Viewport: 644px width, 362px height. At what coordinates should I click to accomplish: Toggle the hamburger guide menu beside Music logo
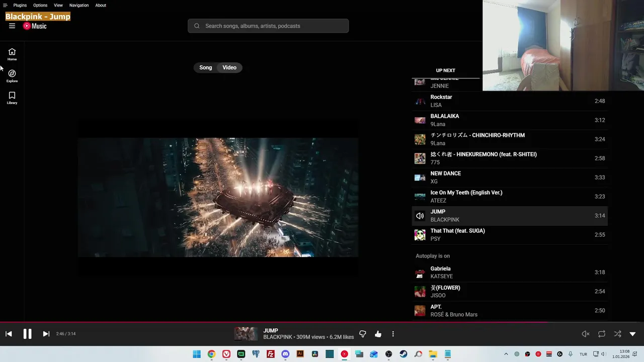pos(12,26)
